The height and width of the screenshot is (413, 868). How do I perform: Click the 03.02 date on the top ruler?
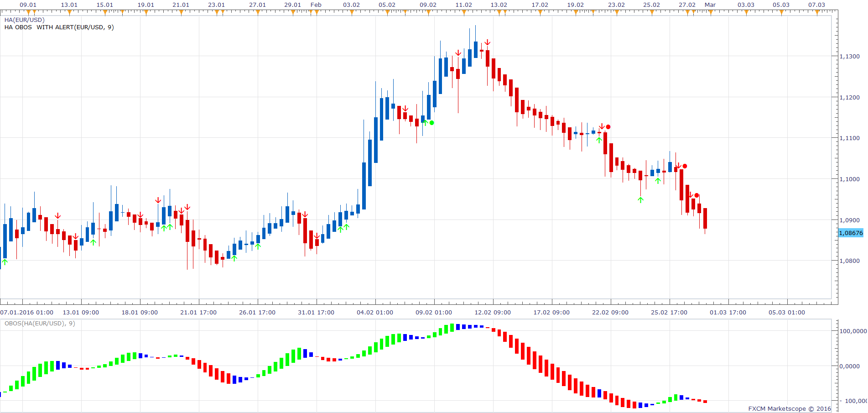pos(352,5)
